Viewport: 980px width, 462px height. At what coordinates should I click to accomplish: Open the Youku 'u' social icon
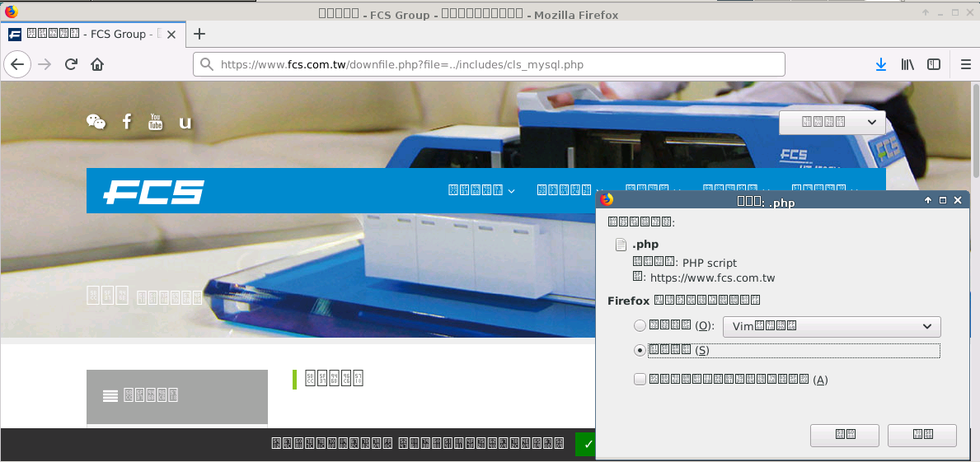tap(185, 123)
